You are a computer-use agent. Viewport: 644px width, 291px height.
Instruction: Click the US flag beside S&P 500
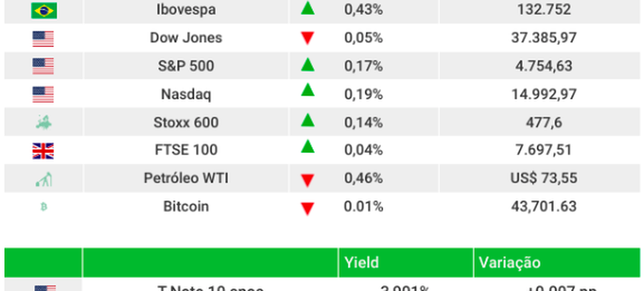click(x=43, y=66)
